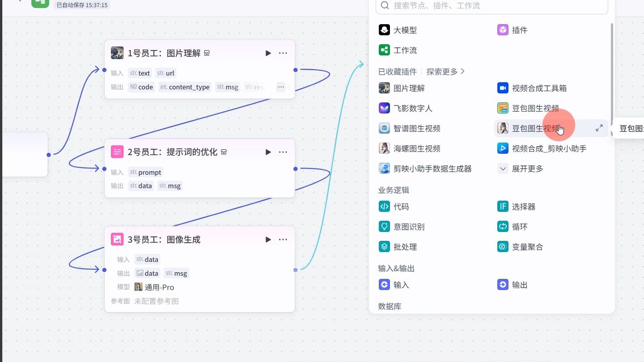The image size is (644, 362).
Task: Pick the 飞影数字人 plugin
Action: 406,108
